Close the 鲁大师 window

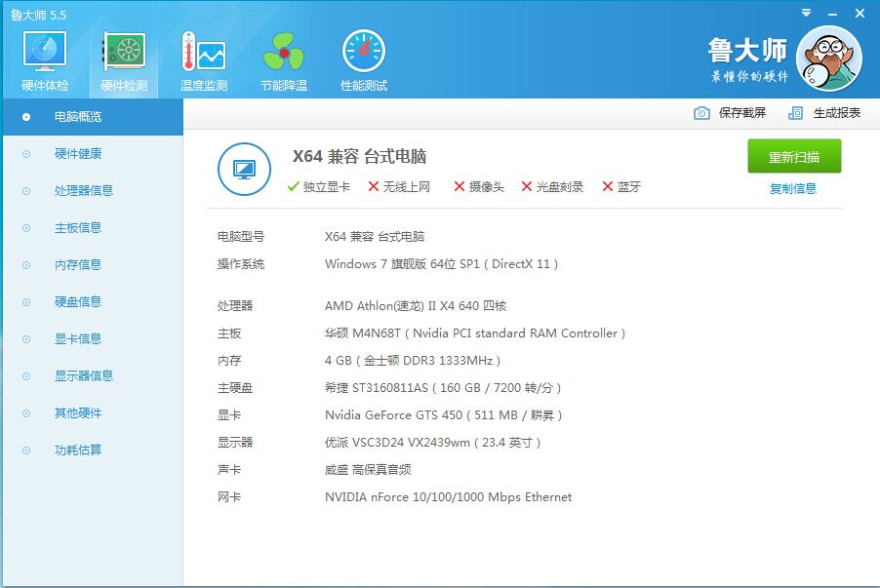pos(860,14)
